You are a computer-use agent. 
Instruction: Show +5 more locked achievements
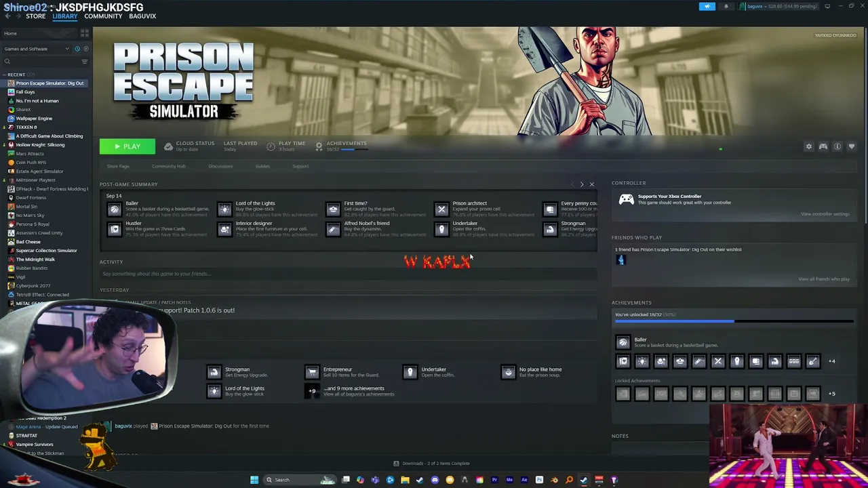(832, 394)
